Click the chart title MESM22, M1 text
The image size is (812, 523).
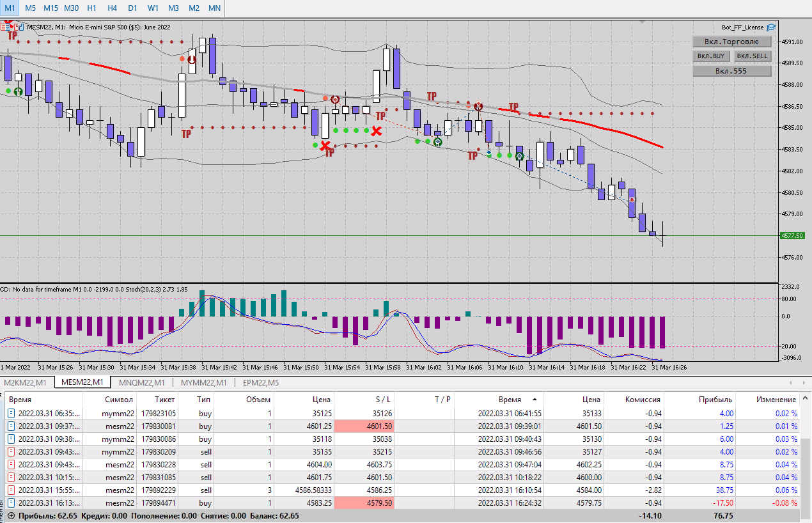pos(45,27)
